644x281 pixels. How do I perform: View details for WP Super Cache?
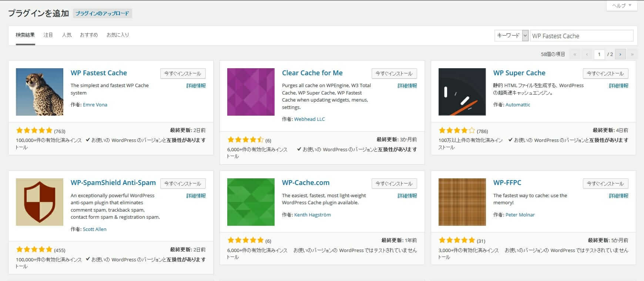tap(618, 86)
